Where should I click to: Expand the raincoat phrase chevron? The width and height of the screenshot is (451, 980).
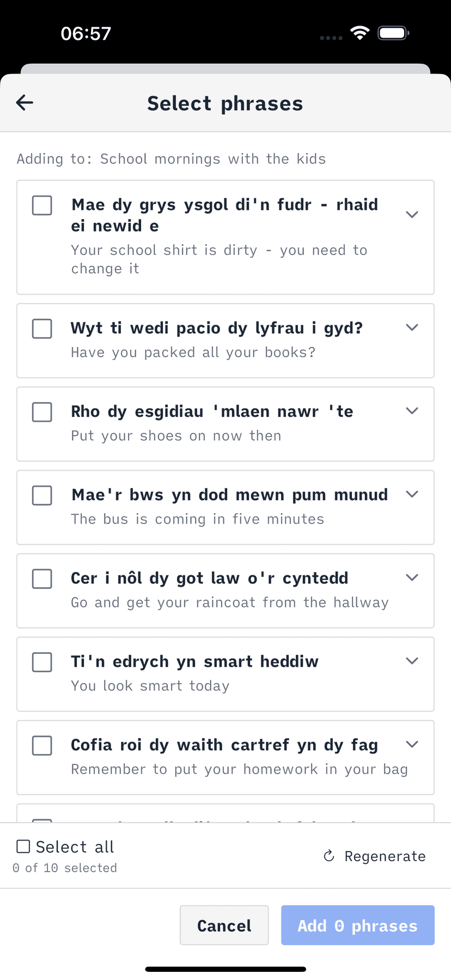(x=412, y=577)
